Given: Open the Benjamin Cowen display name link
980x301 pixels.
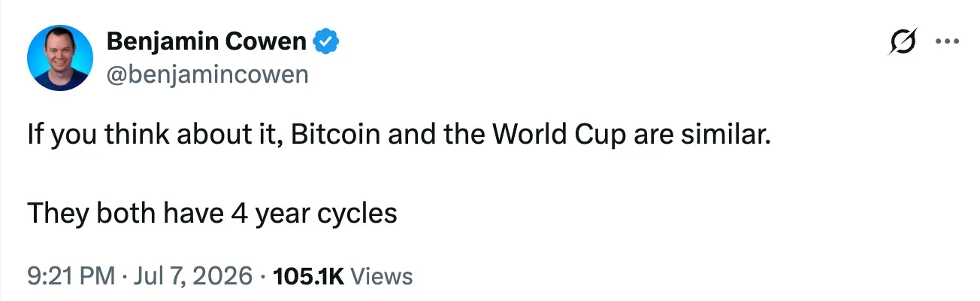Looking at the screenshot, I should click(x=207, y=43).
